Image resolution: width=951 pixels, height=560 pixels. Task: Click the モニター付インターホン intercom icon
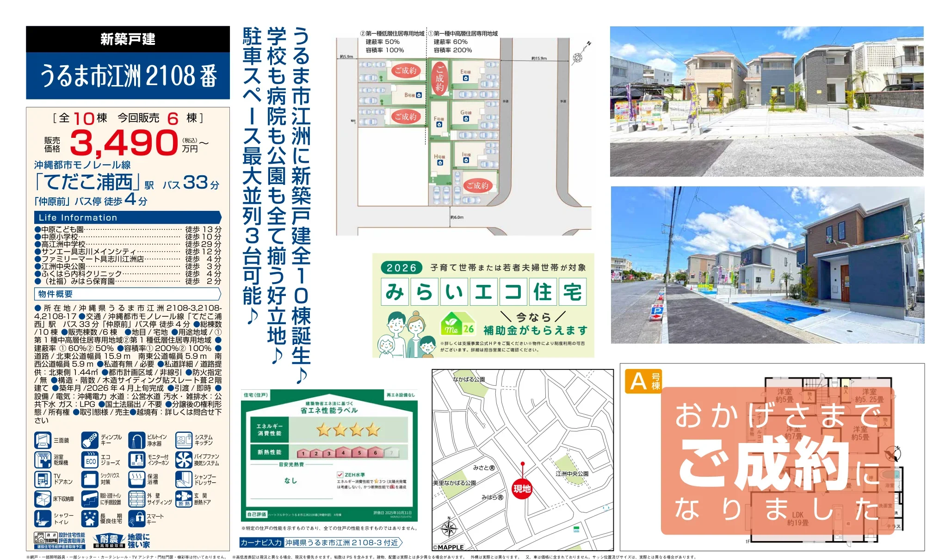[136, 460]
